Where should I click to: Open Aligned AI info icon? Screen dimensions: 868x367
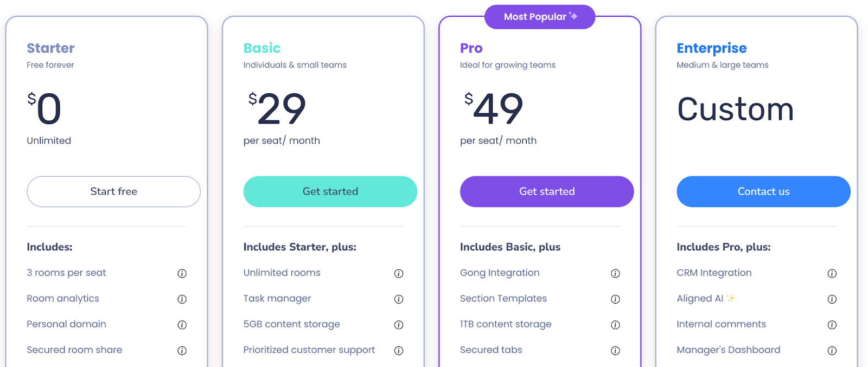tap(832, 299)
